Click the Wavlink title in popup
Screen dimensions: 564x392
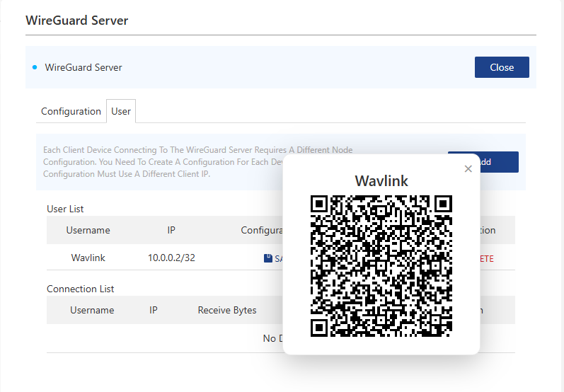[381, 181]
